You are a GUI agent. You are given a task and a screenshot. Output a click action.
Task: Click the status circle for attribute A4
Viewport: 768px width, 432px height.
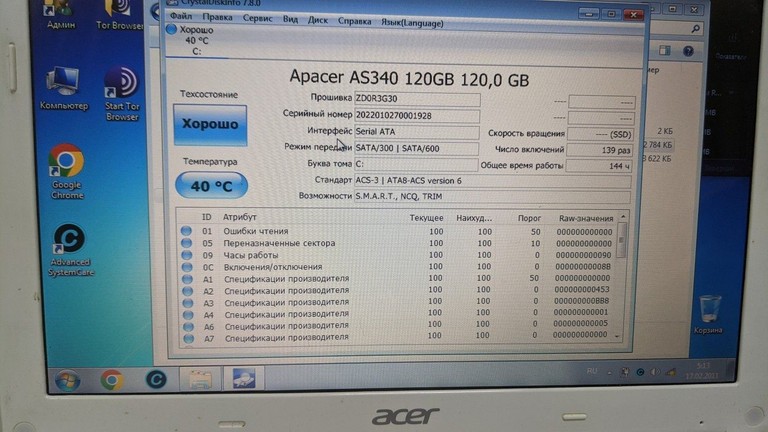(188, 314)
